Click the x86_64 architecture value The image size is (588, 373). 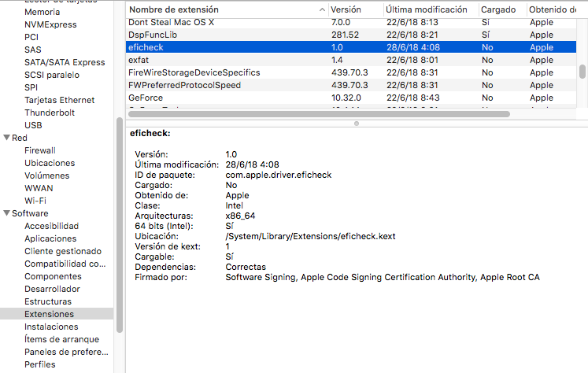coord(240,216)
